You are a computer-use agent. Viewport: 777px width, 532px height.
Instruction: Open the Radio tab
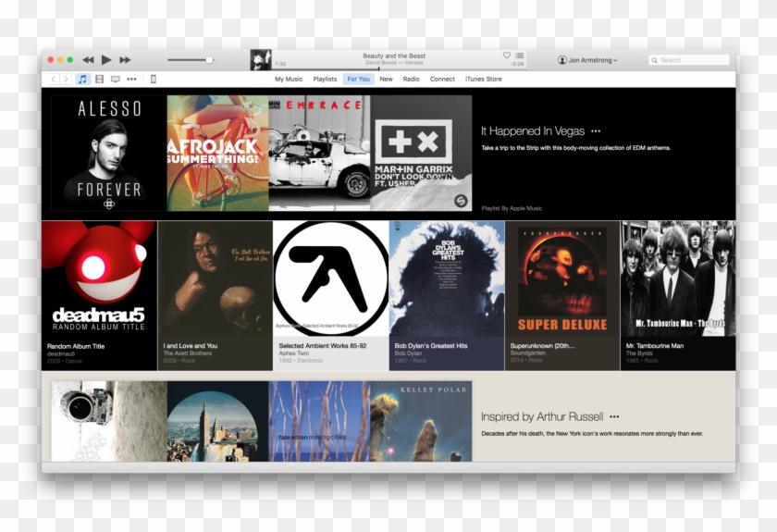(412, 79)
